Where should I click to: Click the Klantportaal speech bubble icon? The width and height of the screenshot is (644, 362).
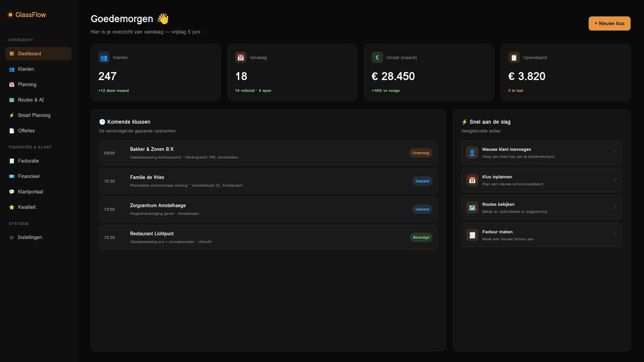click(12, 192)
